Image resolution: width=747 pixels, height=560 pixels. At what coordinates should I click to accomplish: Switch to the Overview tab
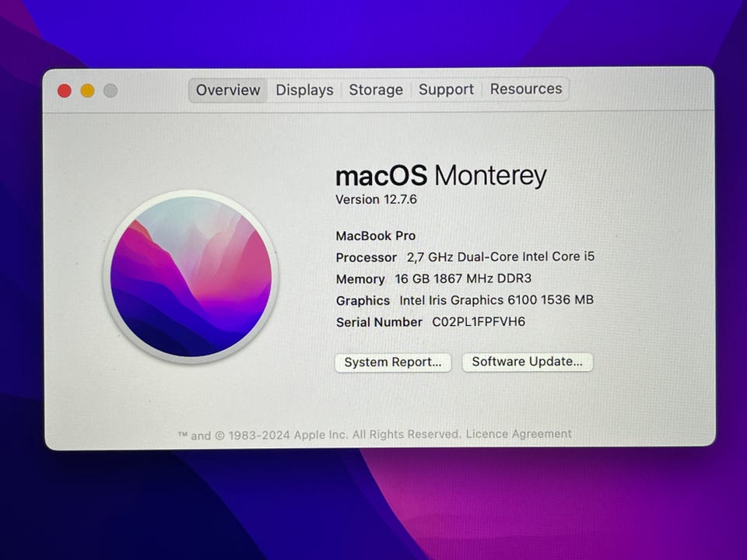tap(228, 90)
